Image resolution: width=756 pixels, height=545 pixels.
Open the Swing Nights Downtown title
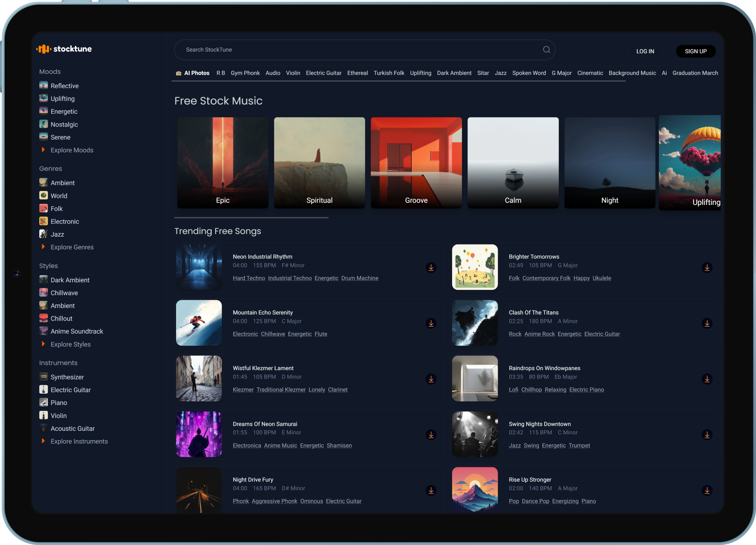coord(540,424)
